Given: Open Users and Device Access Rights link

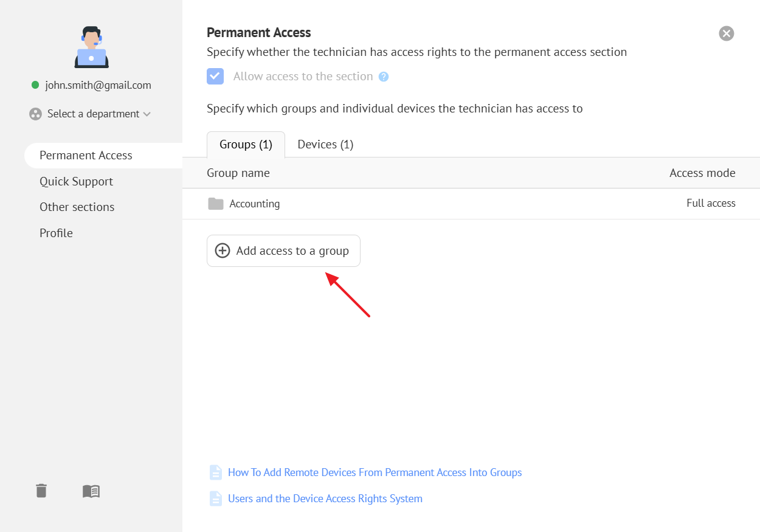Looking at the screenshot, I should tap(325, 499).
